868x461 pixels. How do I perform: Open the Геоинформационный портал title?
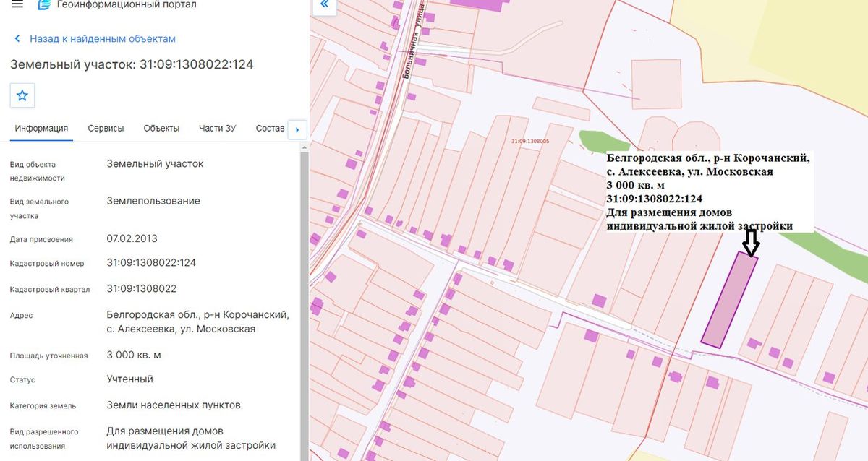pyautogui.click(x=127, y=5)
